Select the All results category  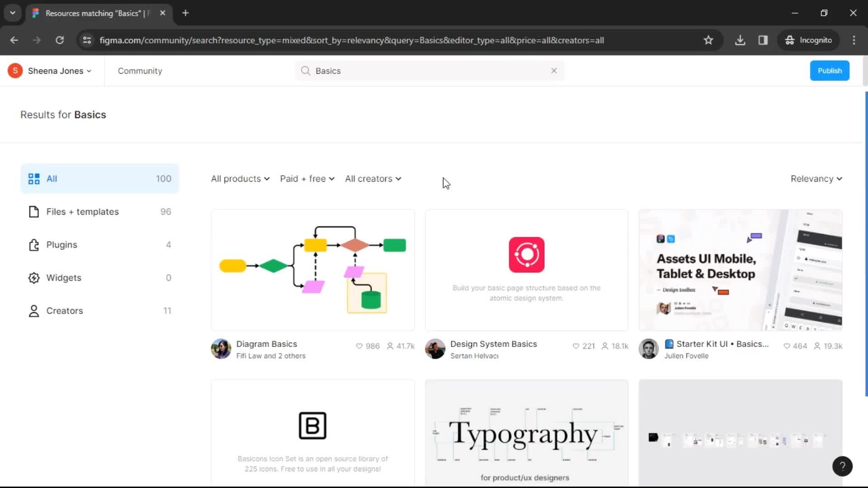100,179
